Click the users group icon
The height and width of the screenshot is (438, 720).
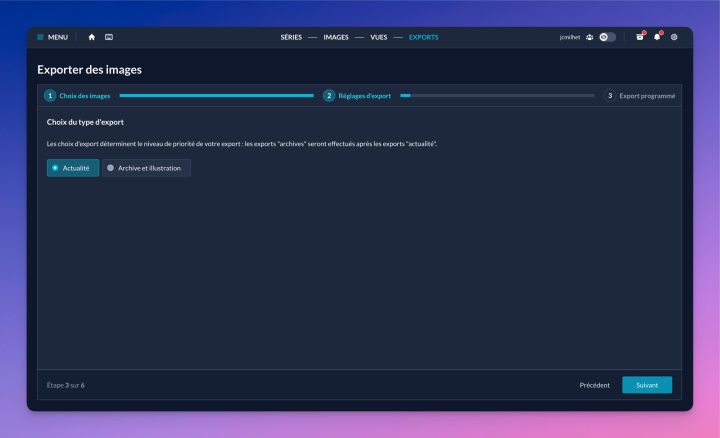[590, 37]
